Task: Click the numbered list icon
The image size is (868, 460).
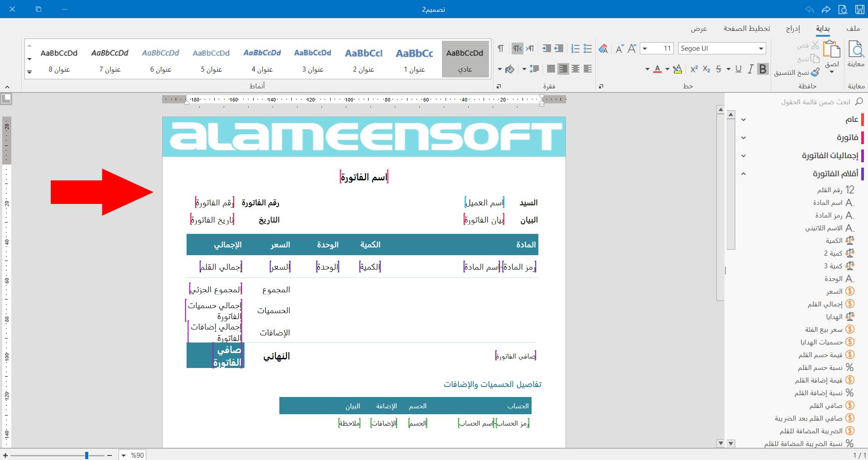Action: (x=575, y=48)
